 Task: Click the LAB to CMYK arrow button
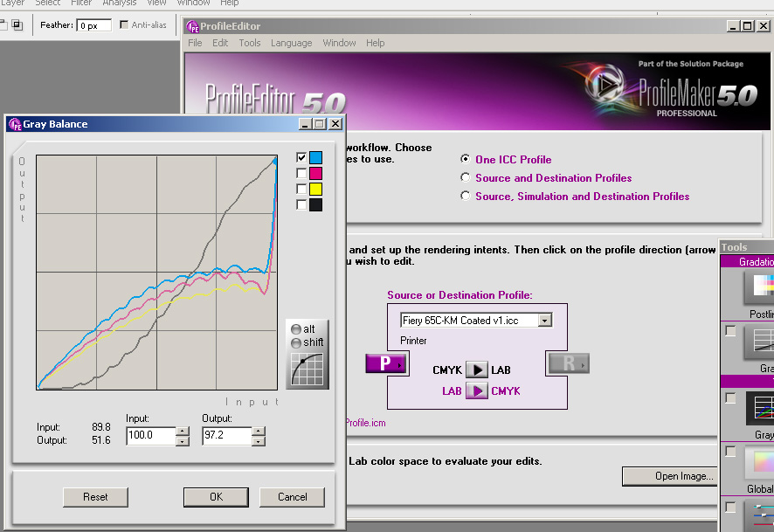(x=477, y=390)
